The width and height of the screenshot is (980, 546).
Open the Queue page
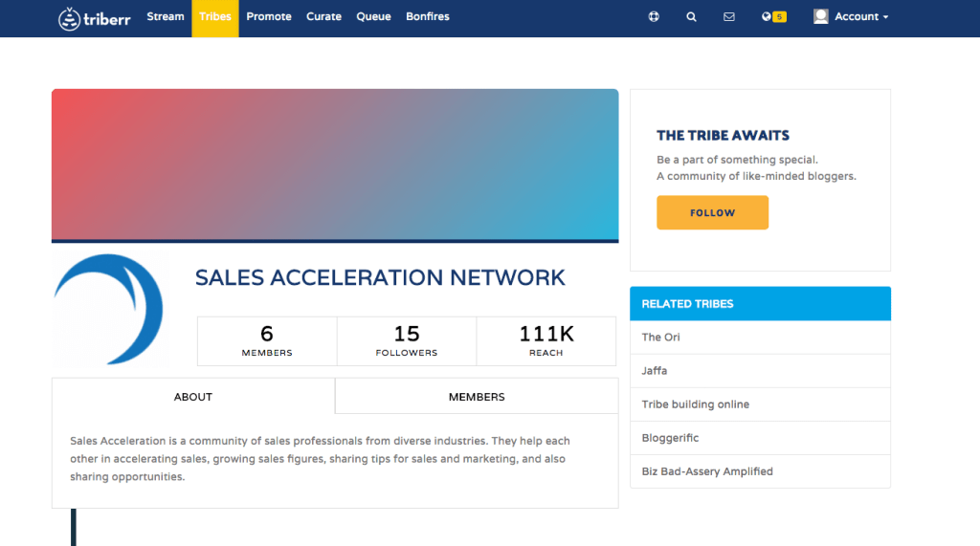tap(373, 17)
